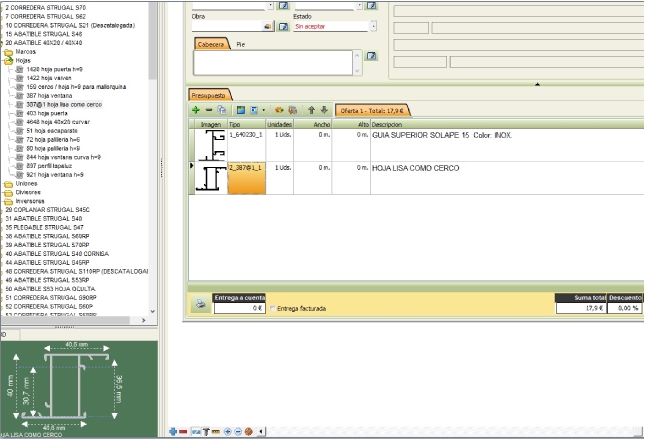This screenshot has width=645, height=439.
Task: Select tree item 51 hoja escaparate
Action: (x=52, y=131)
